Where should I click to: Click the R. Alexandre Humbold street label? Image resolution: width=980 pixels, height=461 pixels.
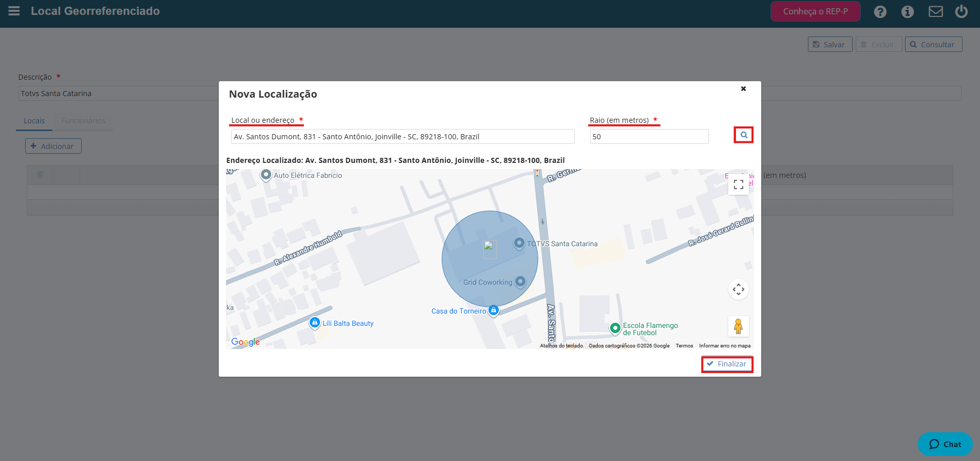[308, 248]
